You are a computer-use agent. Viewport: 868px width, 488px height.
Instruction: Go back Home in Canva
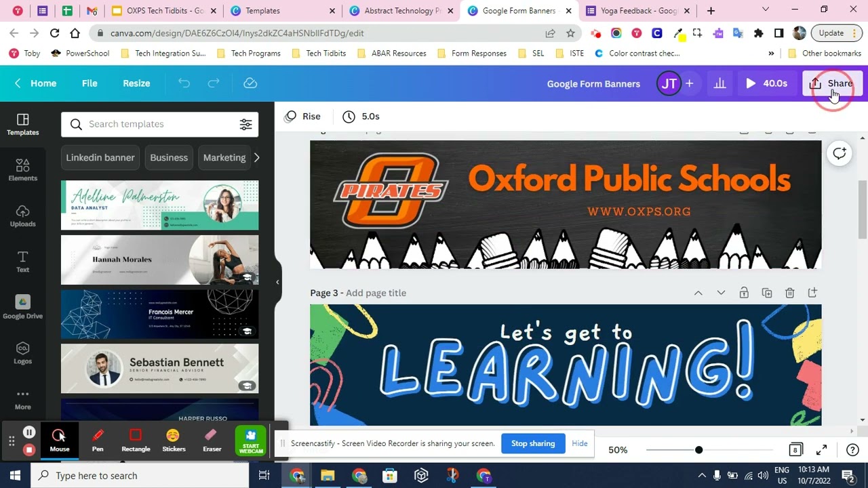click(35, 83)
